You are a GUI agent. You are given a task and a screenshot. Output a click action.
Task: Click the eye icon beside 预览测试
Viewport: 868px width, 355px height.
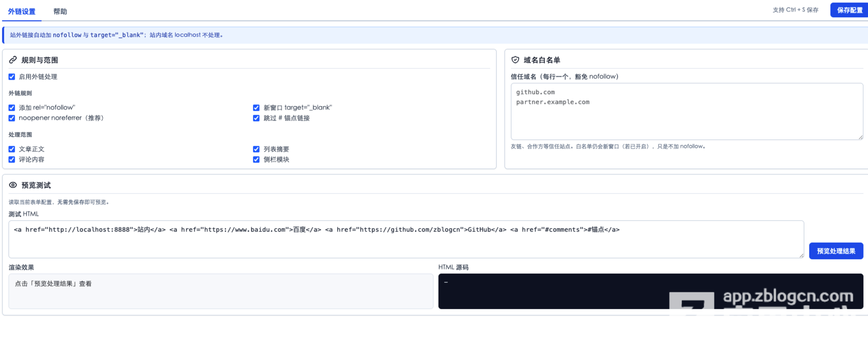click(13, 185)
